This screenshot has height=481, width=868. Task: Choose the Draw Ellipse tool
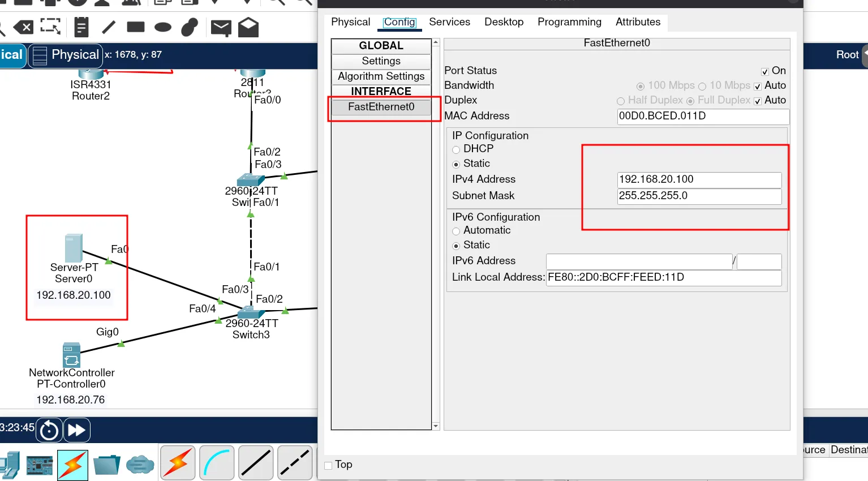pos(163,27)
